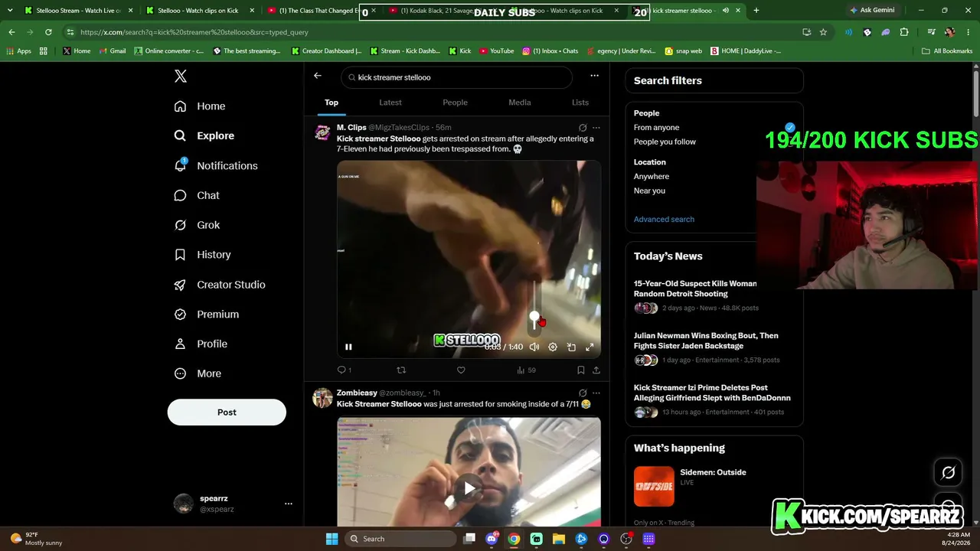Open the M. Clips profile name

(351, 128)
